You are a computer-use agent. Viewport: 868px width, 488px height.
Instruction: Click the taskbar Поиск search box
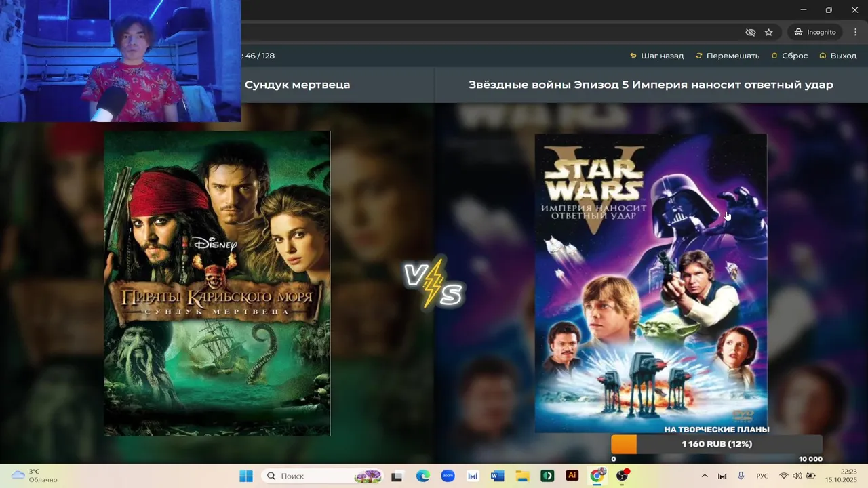tap(322, 476)
